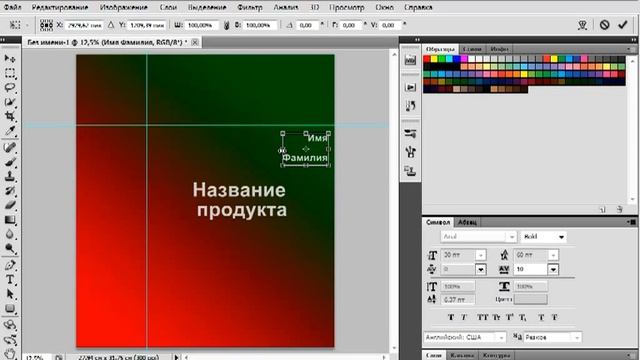Select the Dodge tool
The width and height of the screenshot is (640, 360).
[10, 249]
